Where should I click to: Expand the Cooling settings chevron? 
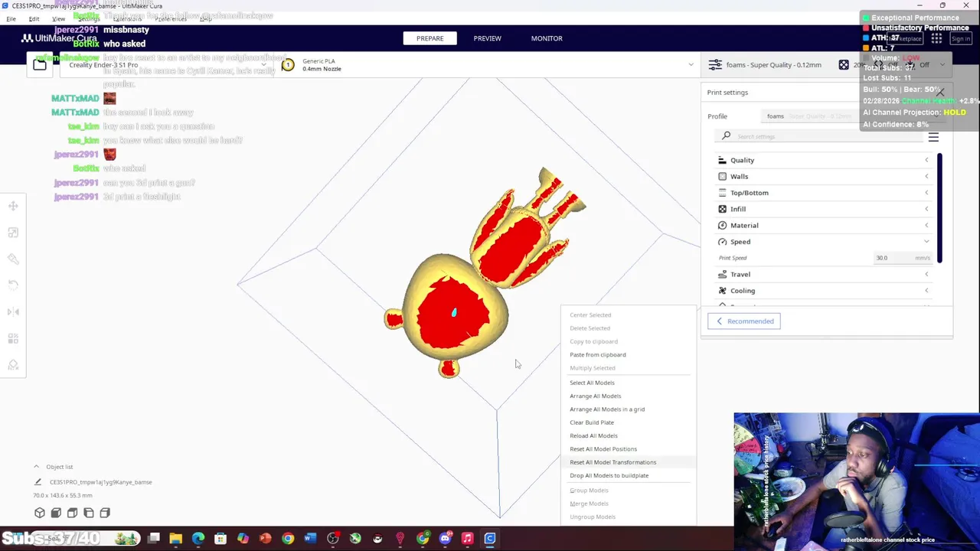point(926,291)
